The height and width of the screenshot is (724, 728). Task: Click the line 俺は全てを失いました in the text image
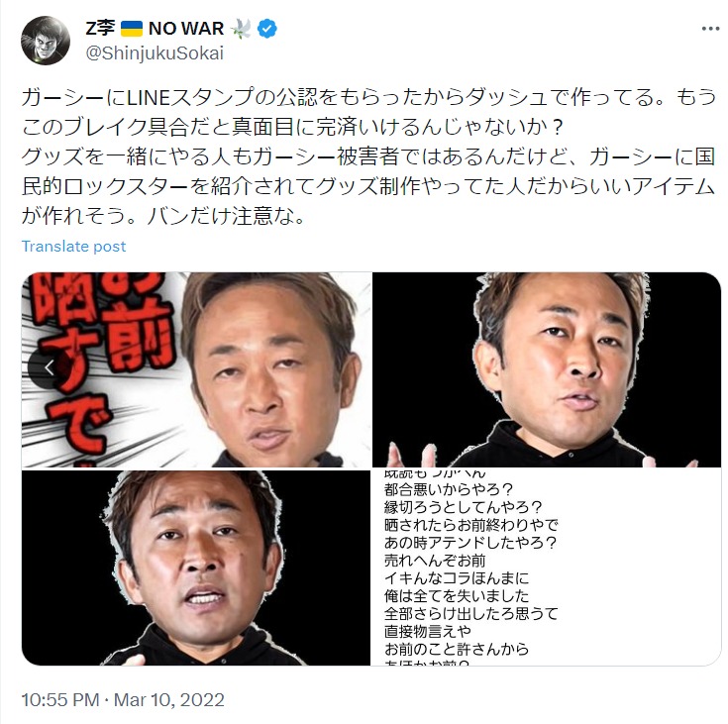(457, 596)
